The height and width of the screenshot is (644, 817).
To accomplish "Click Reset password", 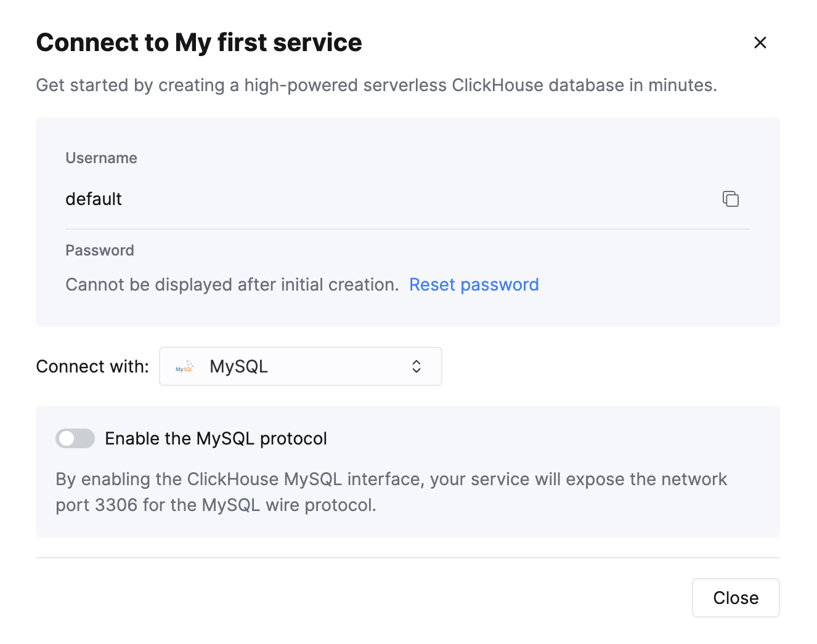I will coord(474,284).
